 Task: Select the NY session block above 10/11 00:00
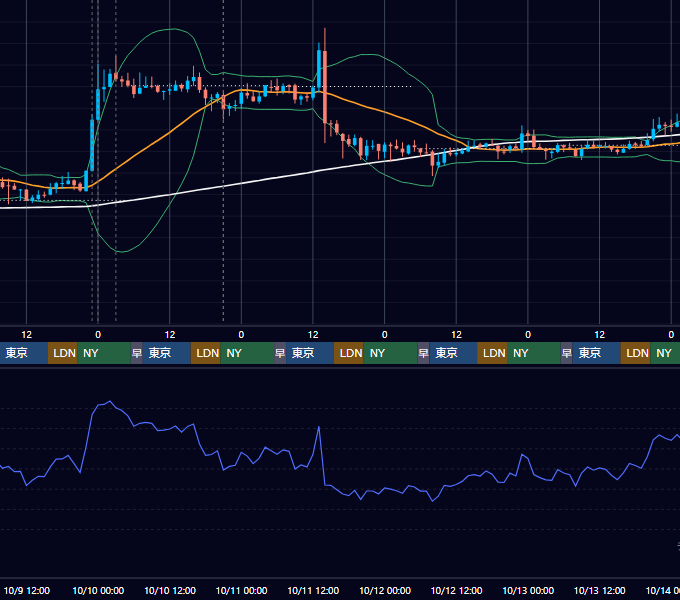coord(247,353)
